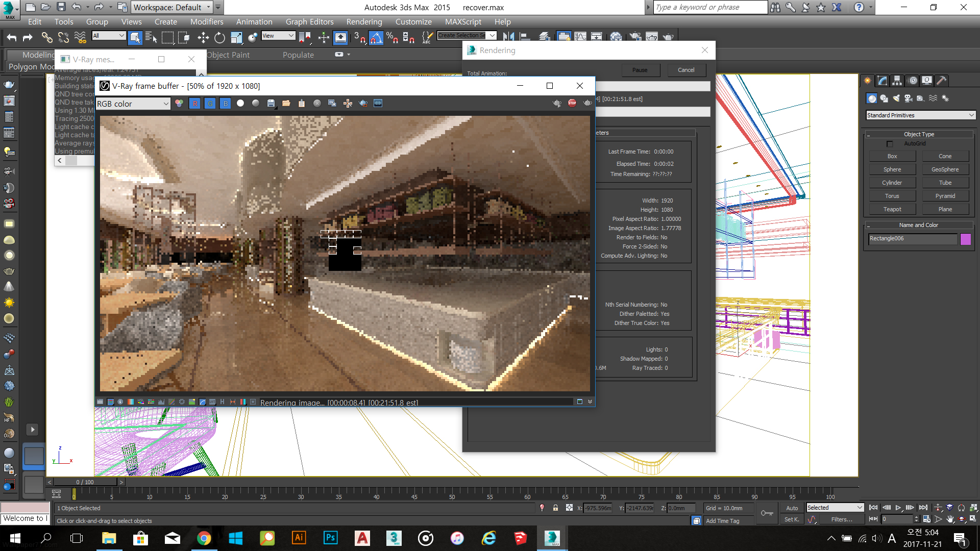Clear the V-Ray frame buffer image

tap(317, 103)
